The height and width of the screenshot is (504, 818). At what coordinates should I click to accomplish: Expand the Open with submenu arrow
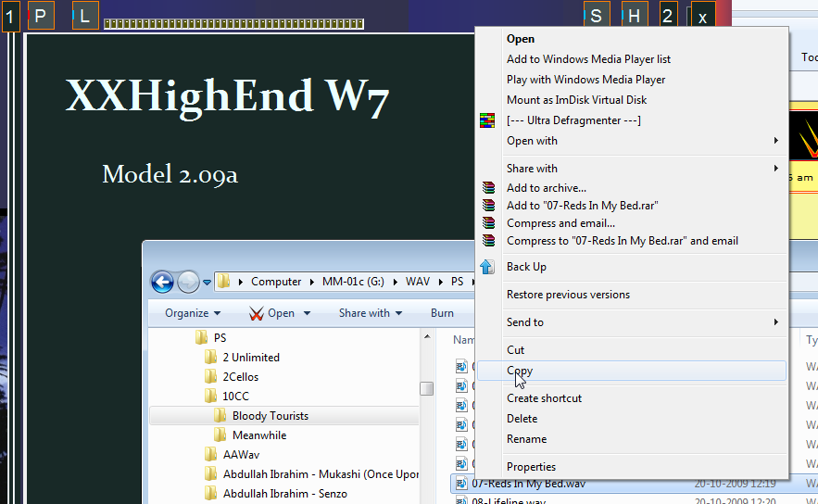(776, 141)
